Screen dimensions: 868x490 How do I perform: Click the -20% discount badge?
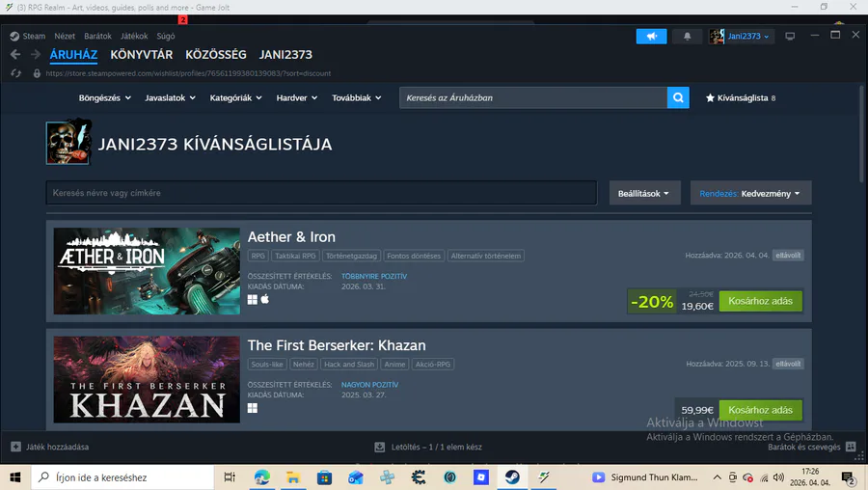coord(652,302)
